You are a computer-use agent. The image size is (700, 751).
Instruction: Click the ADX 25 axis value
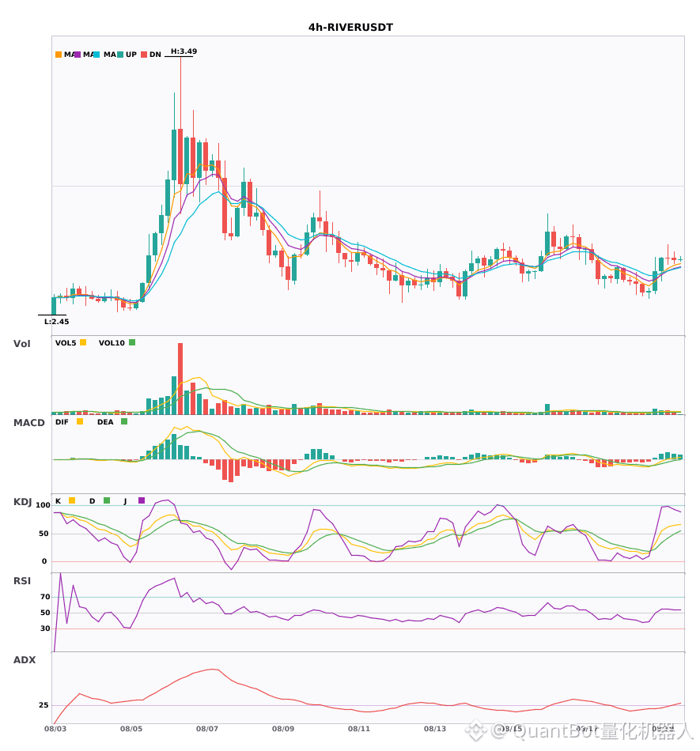coord(44,705)
